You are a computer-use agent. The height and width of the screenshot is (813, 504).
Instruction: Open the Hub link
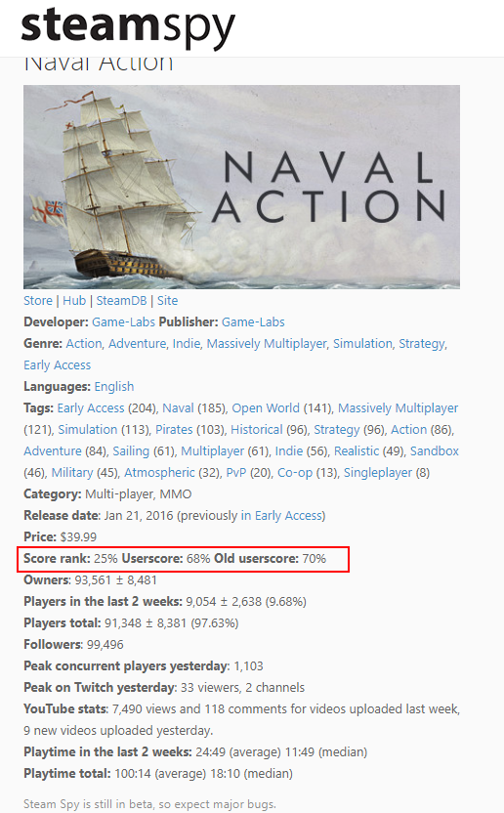pyautogui.click(x=74, y=301)
